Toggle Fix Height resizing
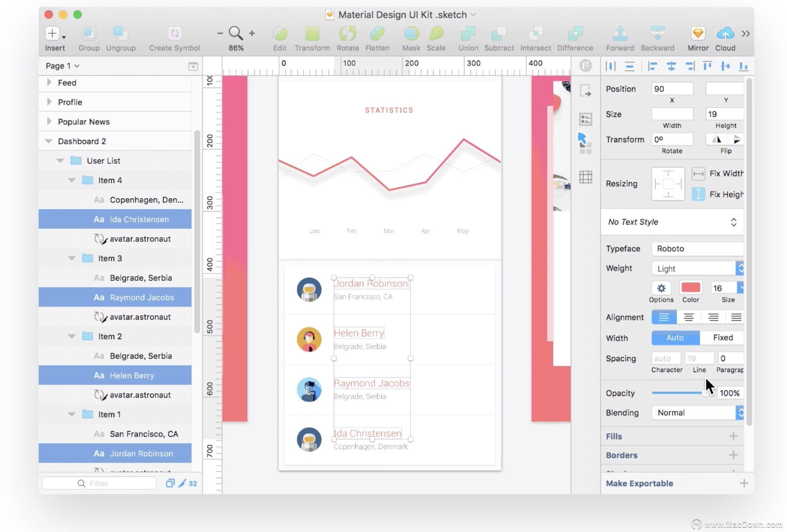Screen dimensions: 787x532 coord(698,194)
